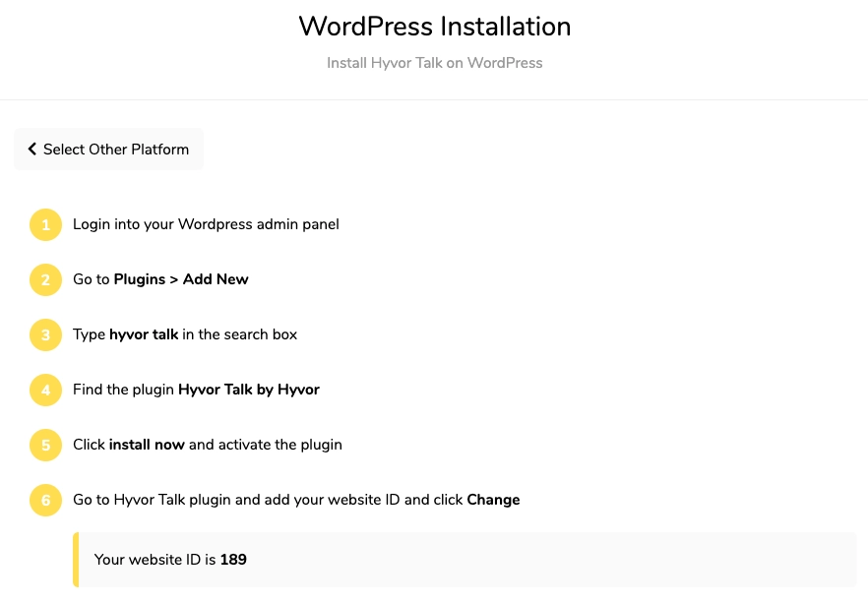
Task: Click the Login into your Wordpress admin panel text
Action: pyautogui.click(x=206, y=224)
